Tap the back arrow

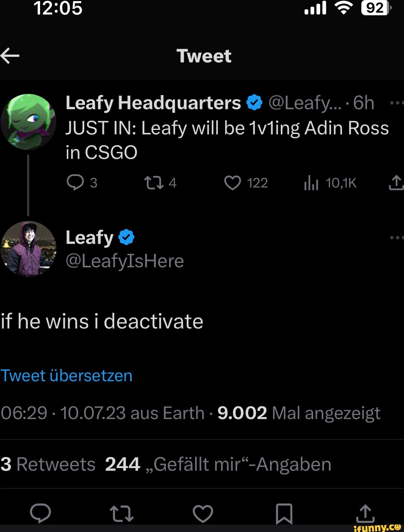[10, 56]
